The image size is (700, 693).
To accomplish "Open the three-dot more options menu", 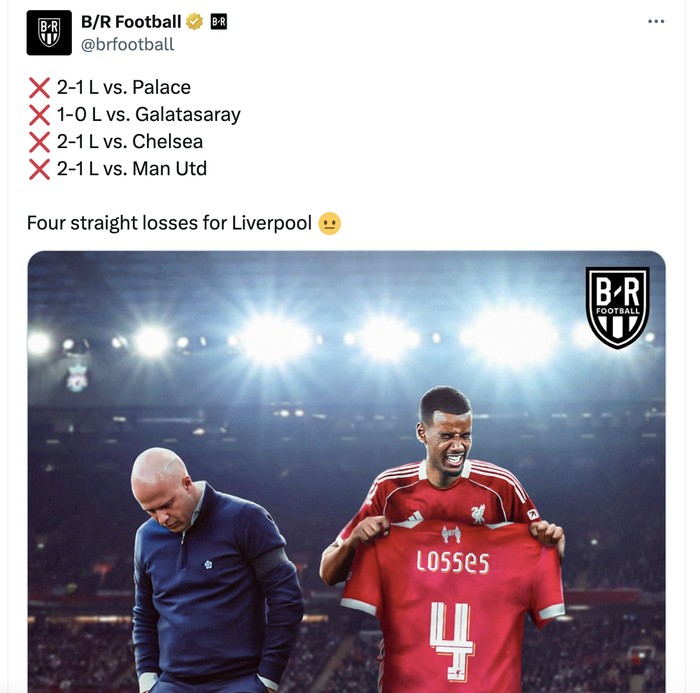I will [656, 21].
